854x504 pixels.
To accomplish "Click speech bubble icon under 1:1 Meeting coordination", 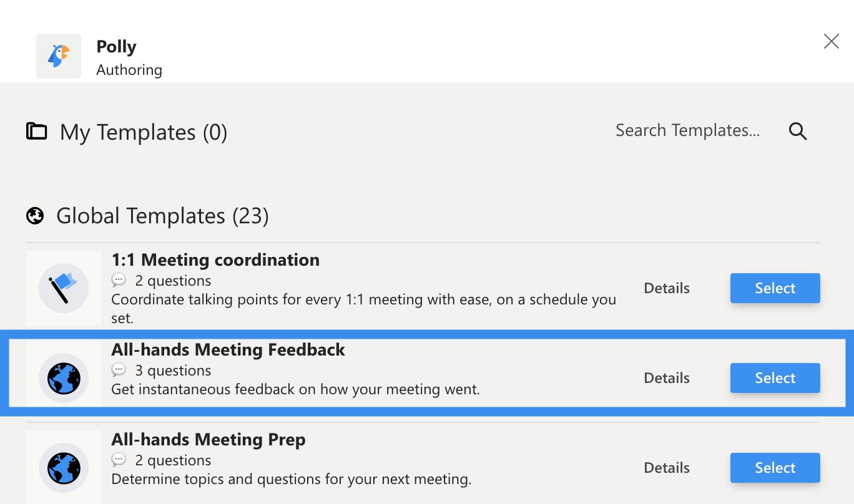I will (x=119, y=281).
